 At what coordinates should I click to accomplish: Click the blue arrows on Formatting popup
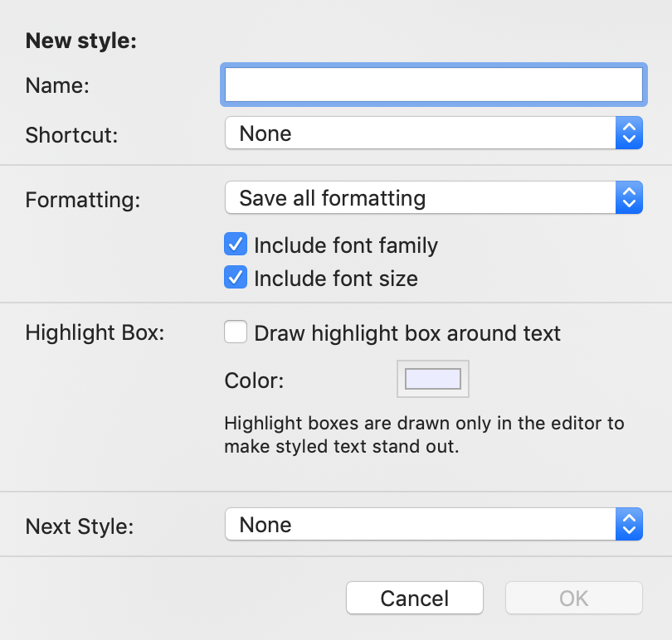point(629,197)
